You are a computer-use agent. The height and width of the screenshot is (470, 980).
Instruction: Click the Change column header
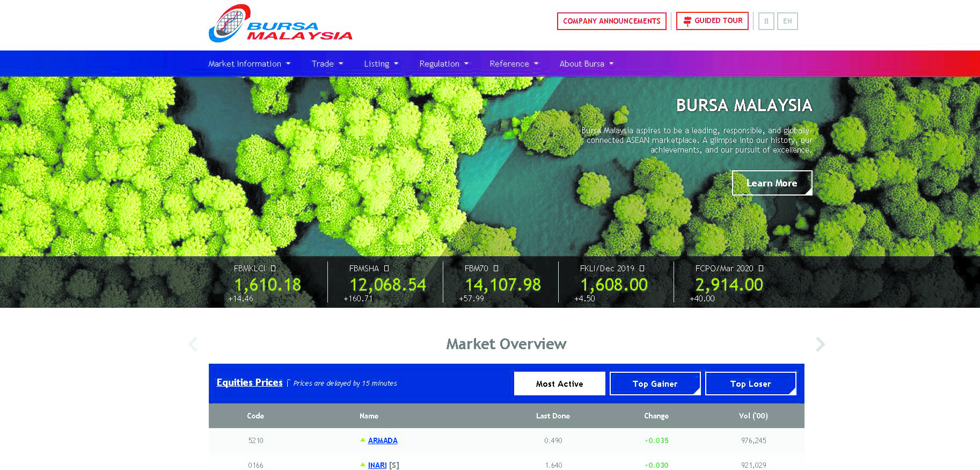tap(656, 416)
